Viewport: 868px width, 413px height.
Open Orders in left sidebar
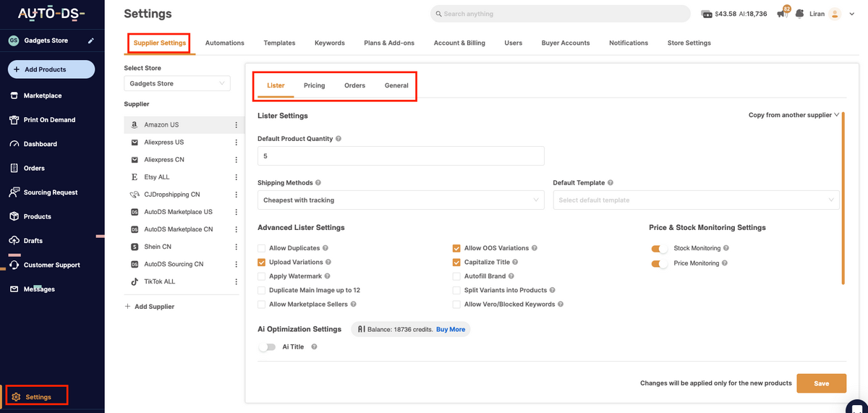[34, 169]
